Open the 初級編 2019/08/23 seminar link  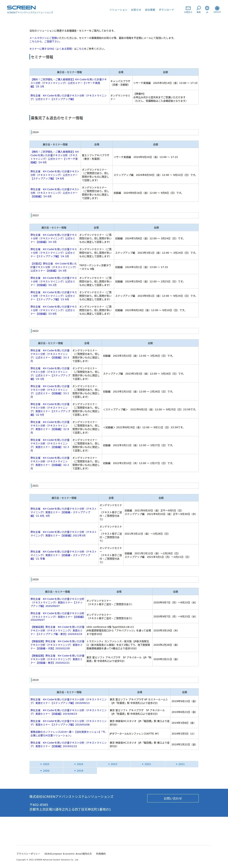click(x=69, y=712)
